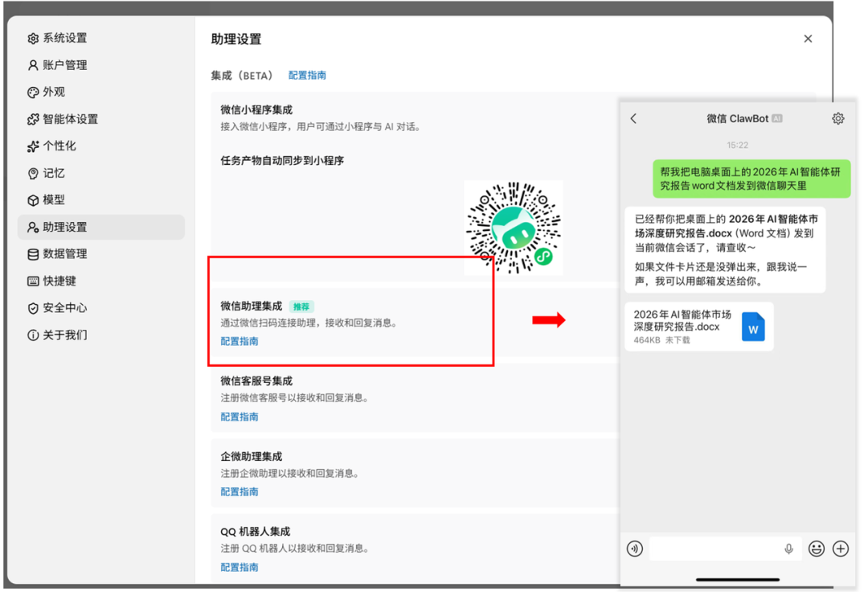Click the QQ 机器人集成 heading
The height and width of the screenshot is (592, 868).
tap(256, 532)
